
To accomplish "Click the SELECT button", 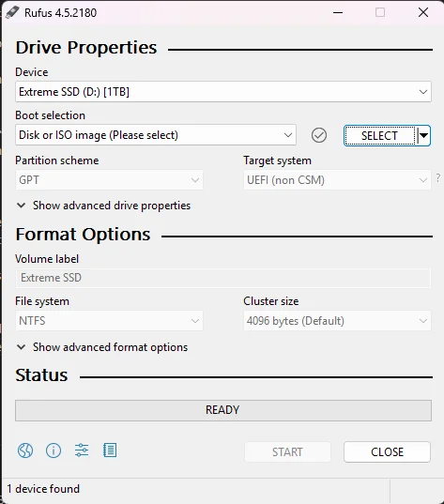I will (379, 136).
